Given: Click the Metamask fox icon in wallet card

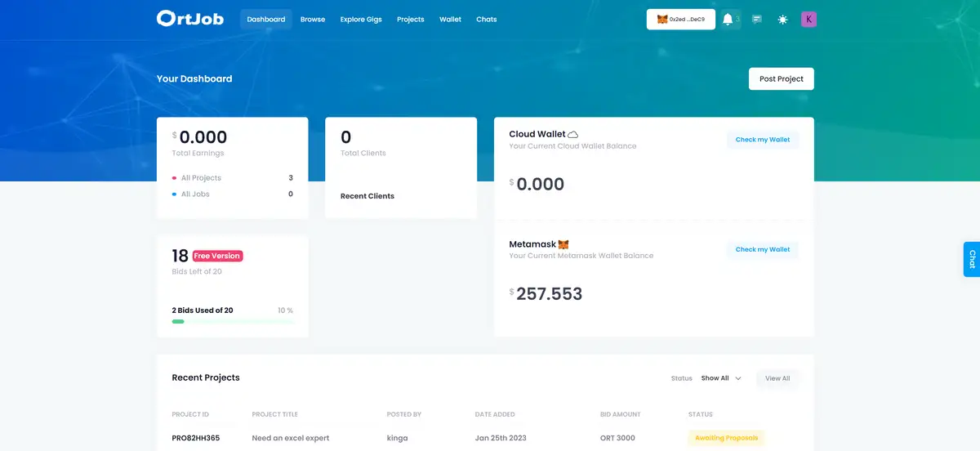Looking at the screenshot, I should [563, 244].
